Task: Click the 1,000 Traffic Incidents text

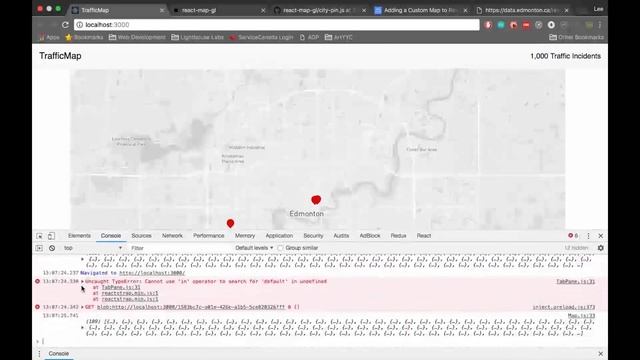Action: pos(565,56)
